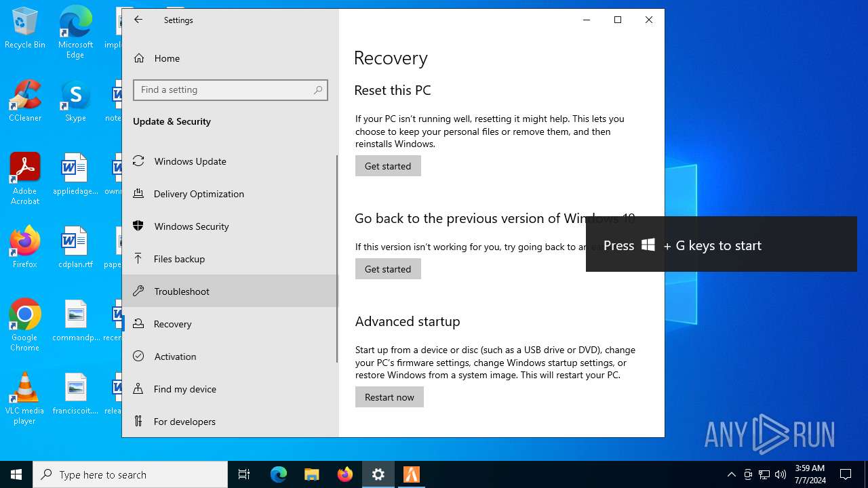Select the Activation checkmark icon
The width and height of the screenshot is (868, 488).
click(x=138, y=356)
